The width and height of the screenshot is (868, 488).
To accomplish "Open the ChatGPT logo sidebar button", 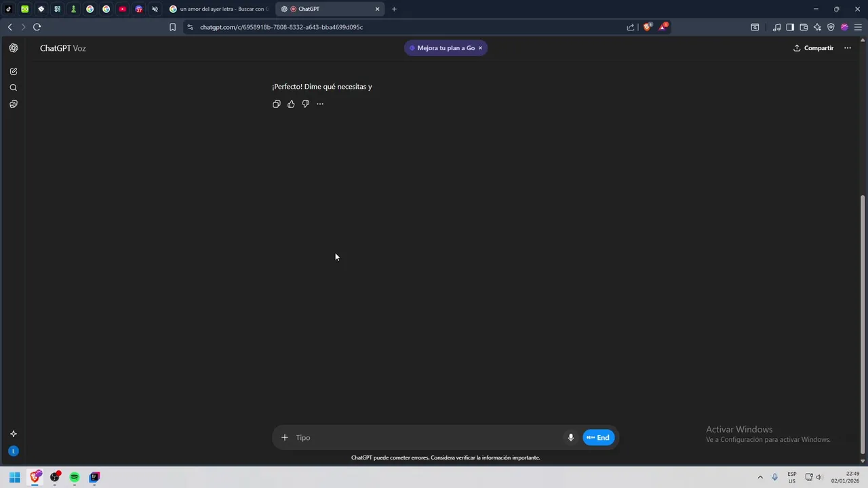I will [14, 48].
